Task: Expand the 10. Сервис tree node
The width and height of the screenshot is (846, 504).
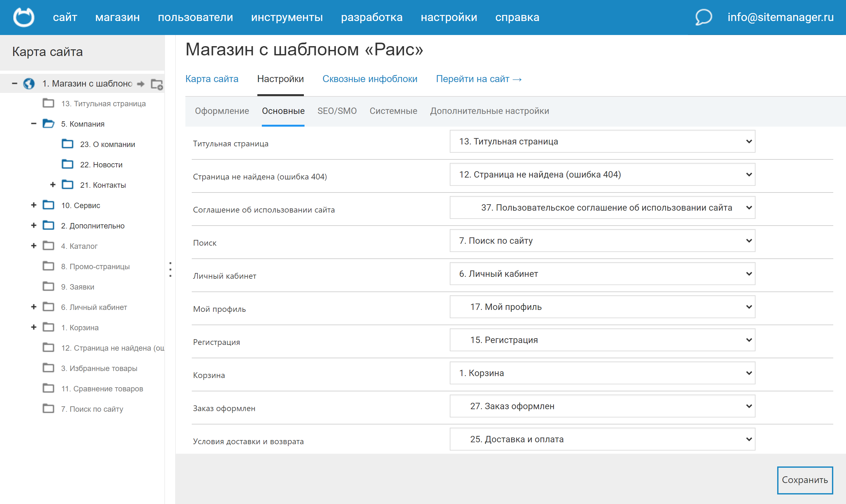Action: pos(34,205)
